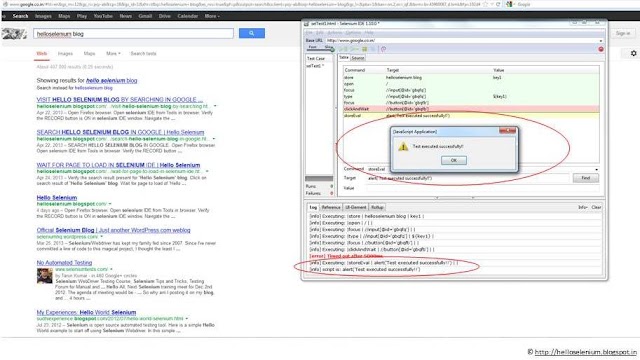Open 'VISIT HELLO SELENIUM BLOG BY SEARCHING IN GOOGLE' result
Screen dimensions: 640x360
tap(120, 100)
